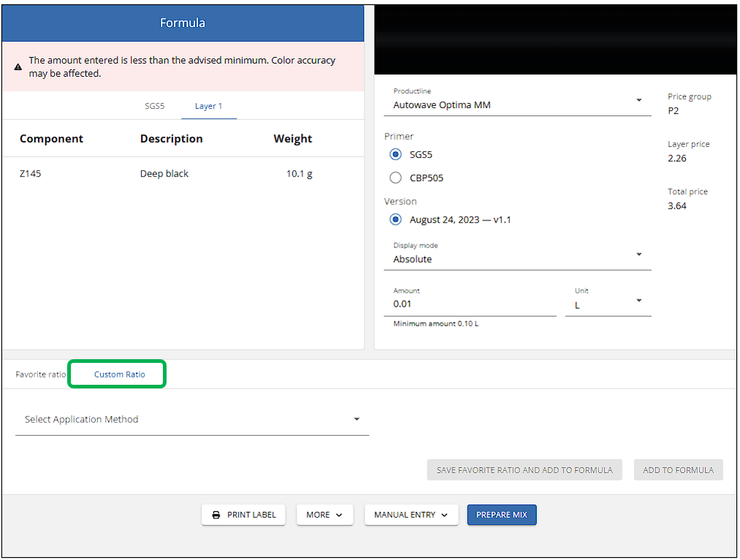Click the warning triangle icon in alert
This screenshot has height=560, width=740.
click(18, 67)
